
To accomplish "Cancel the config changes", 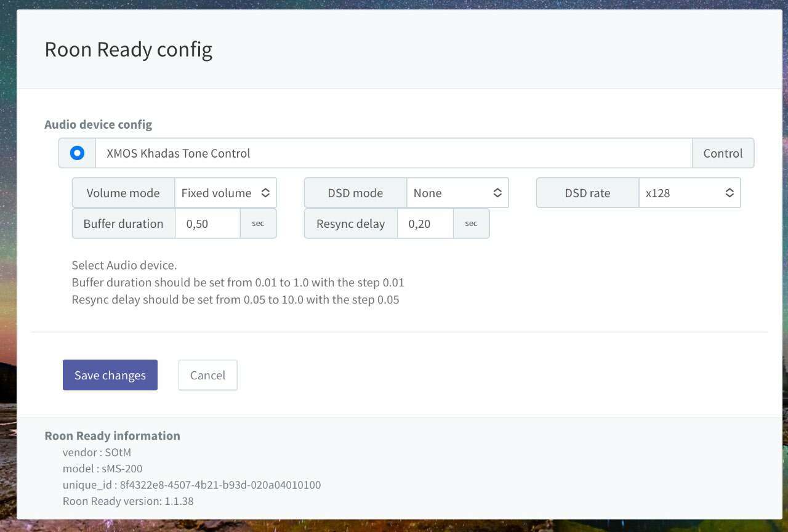I will [207, 375].
